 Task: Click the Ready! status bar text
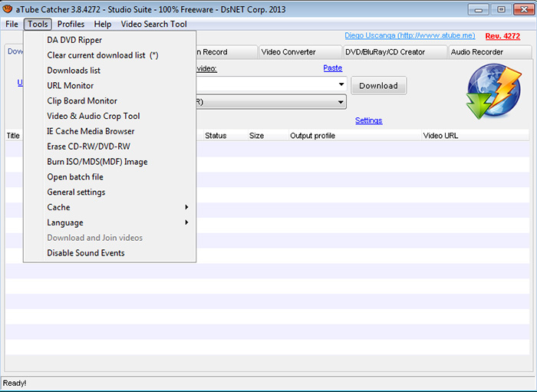(15, 383)
